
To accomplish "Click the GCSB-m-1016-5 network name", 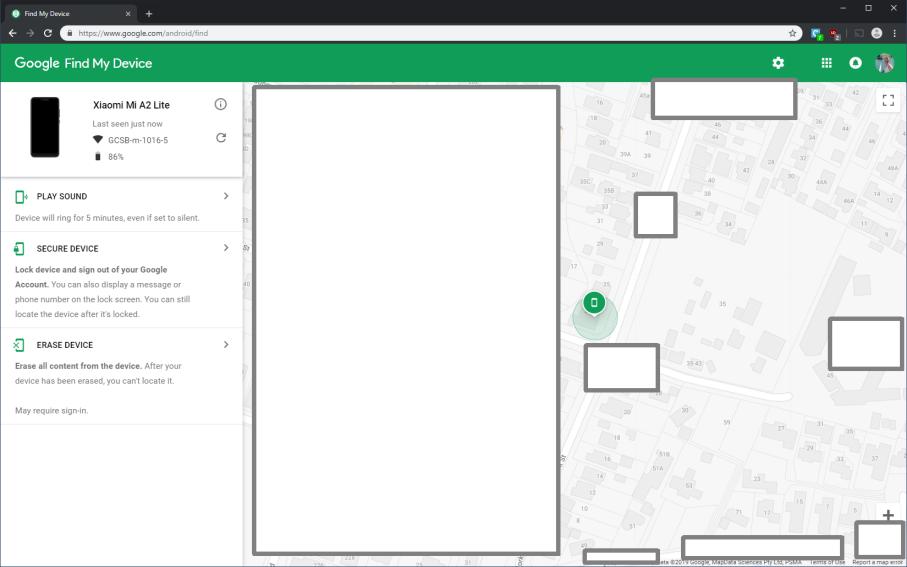I will point(138,140).
